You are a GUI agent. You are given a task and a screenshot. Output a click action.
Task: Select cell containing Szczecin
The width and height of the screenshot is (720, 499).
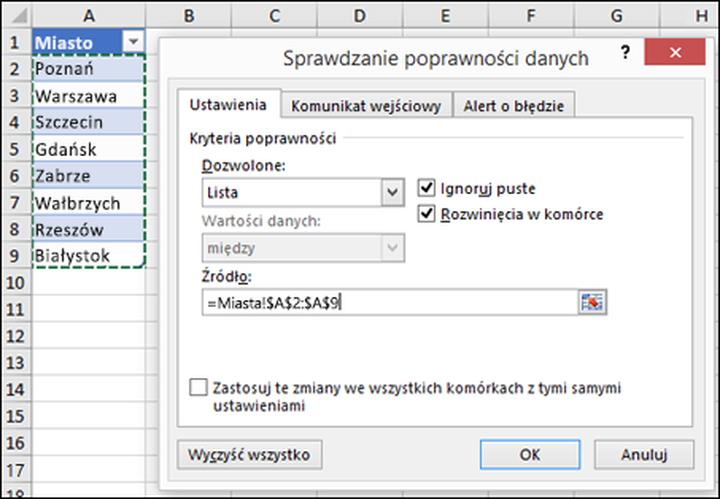point(89,122)
